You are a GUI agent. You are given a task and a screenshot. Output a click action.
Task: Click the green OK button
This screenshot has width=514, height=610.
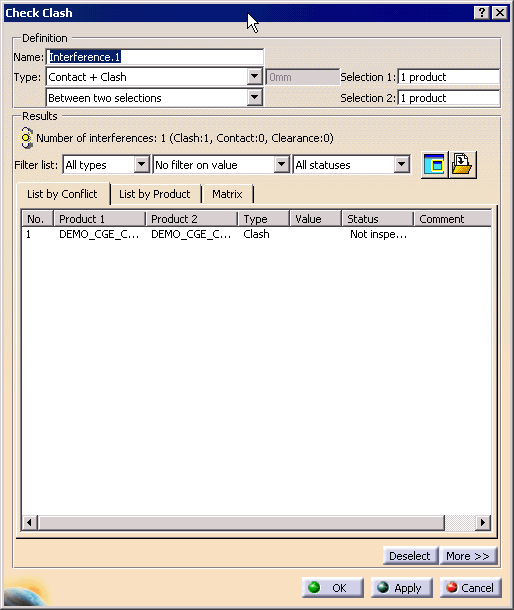coord(333,587)
